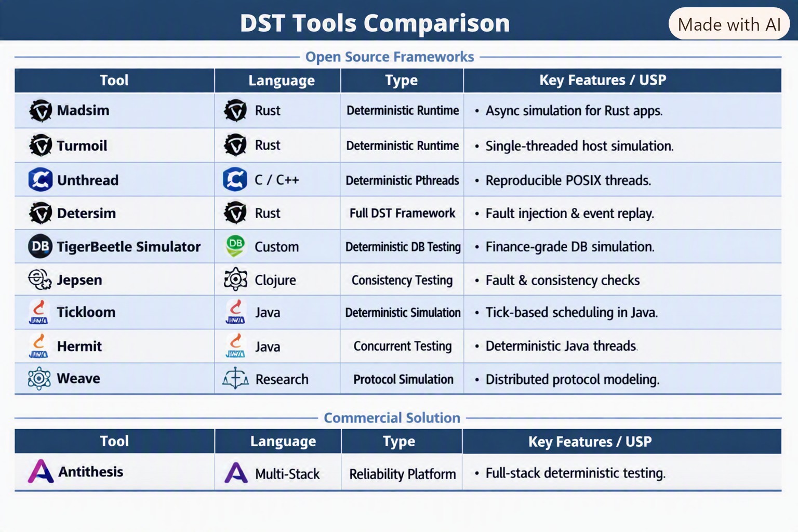The image size is (798, 532).
Task: Click the Tickloom Java icon
Action: 38,312
